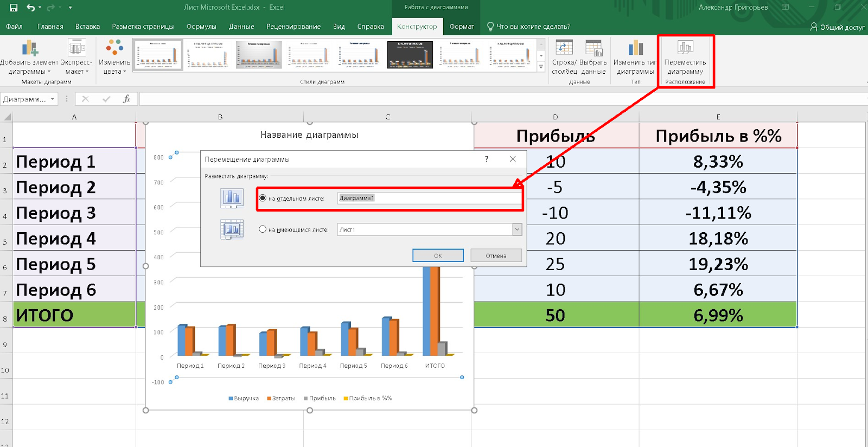
Task: Expand the Лист1 sheet dropdown in the dialog
Action: [517, 229]
